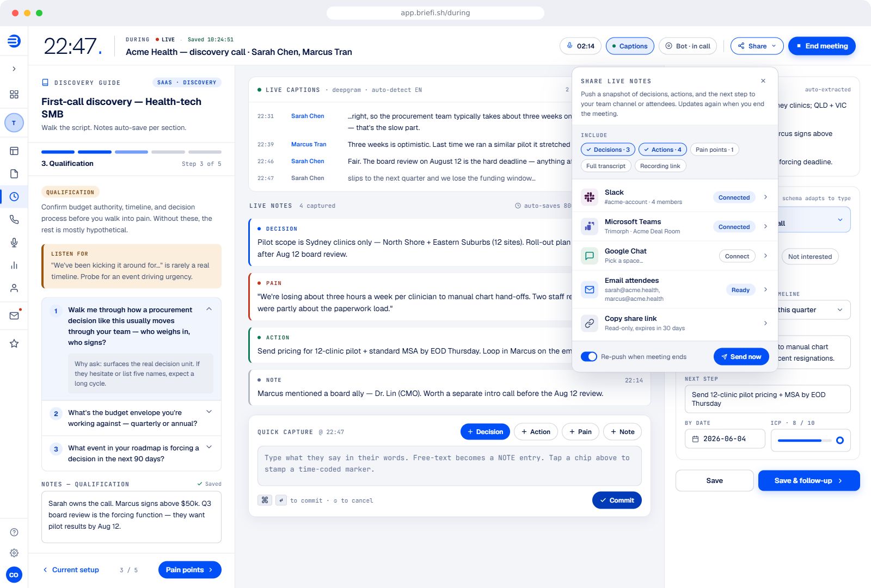This screenshot has height=588, width=871.
Task: Open the documents sidebar icon
Action: (14, 174)
